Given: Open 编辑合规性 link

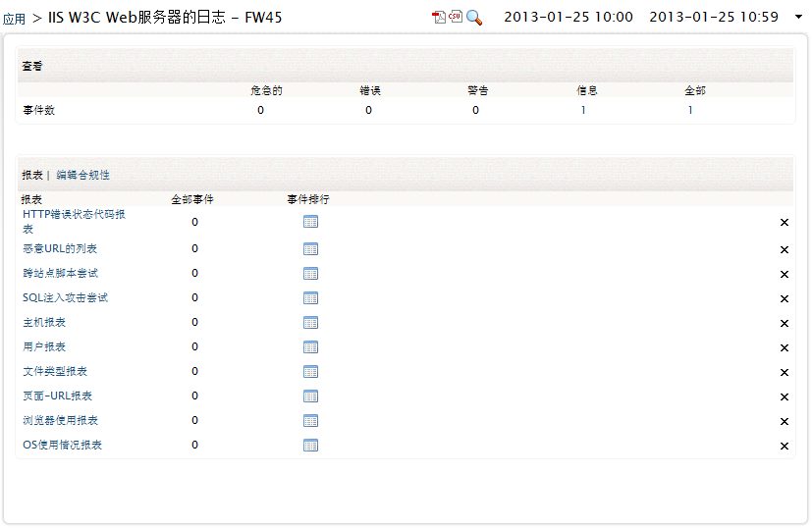Looking at the screenshot, I should coord(82,175).
